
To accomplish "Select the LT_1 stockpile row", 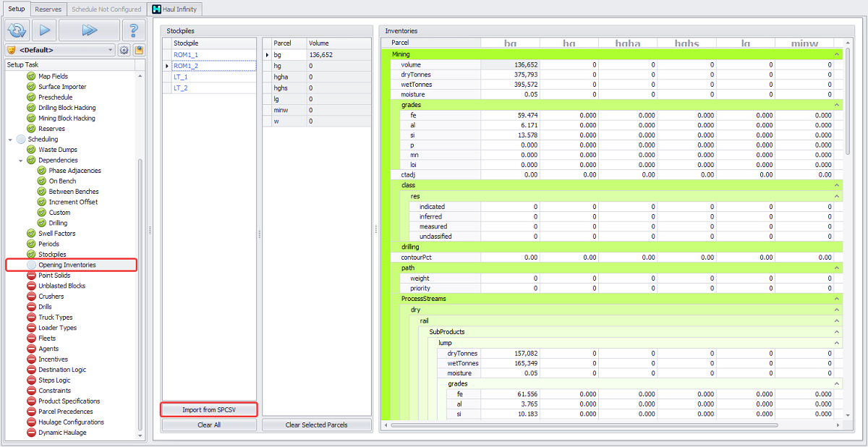I will coord(181,77).
